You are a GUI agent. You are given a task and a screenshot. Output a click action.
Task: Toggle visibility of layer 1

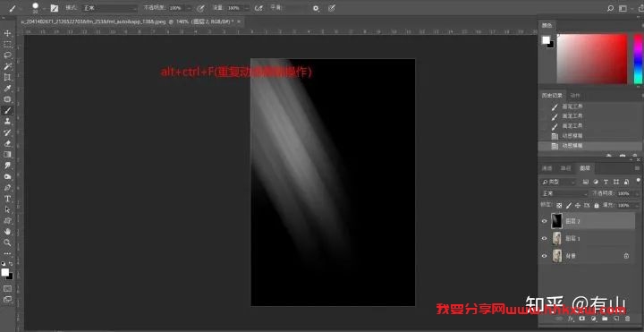pos(544,238)
